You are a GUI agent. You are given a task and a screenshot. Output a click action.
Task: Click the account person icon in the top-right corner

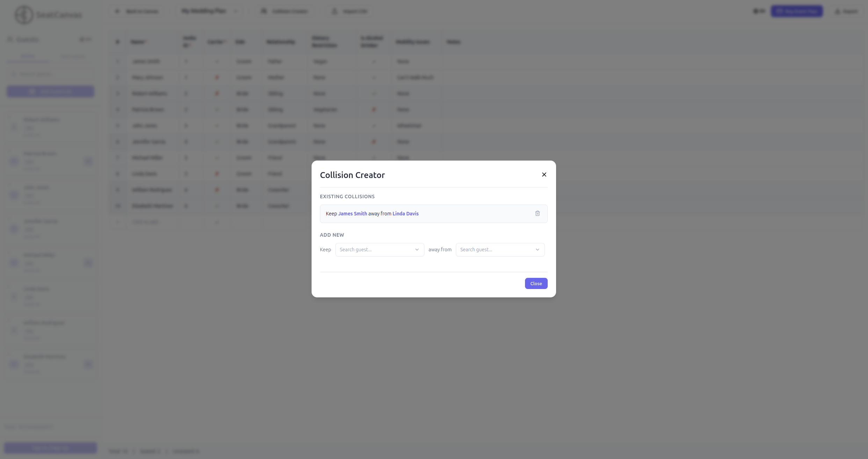point(837,11)
